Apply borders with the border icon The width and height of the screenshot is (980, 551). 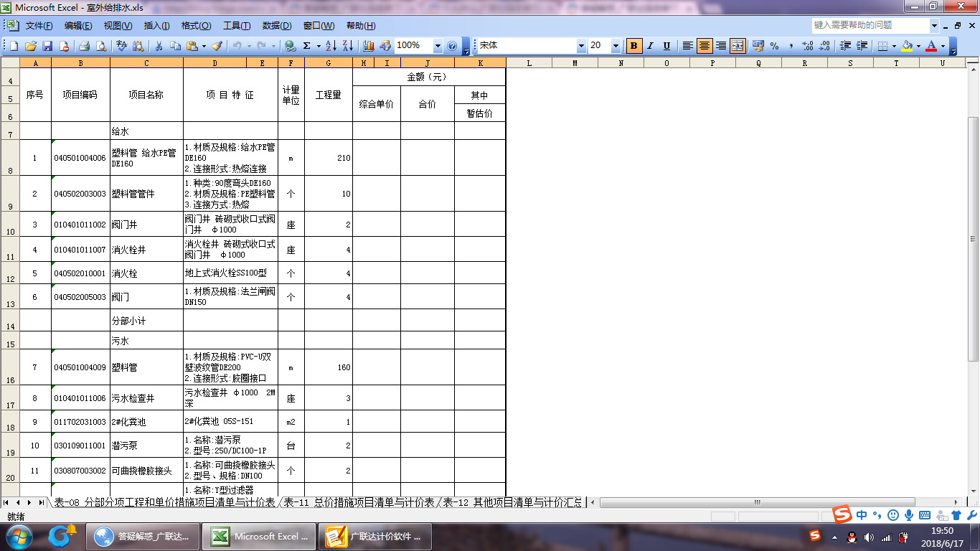(882, 45)
